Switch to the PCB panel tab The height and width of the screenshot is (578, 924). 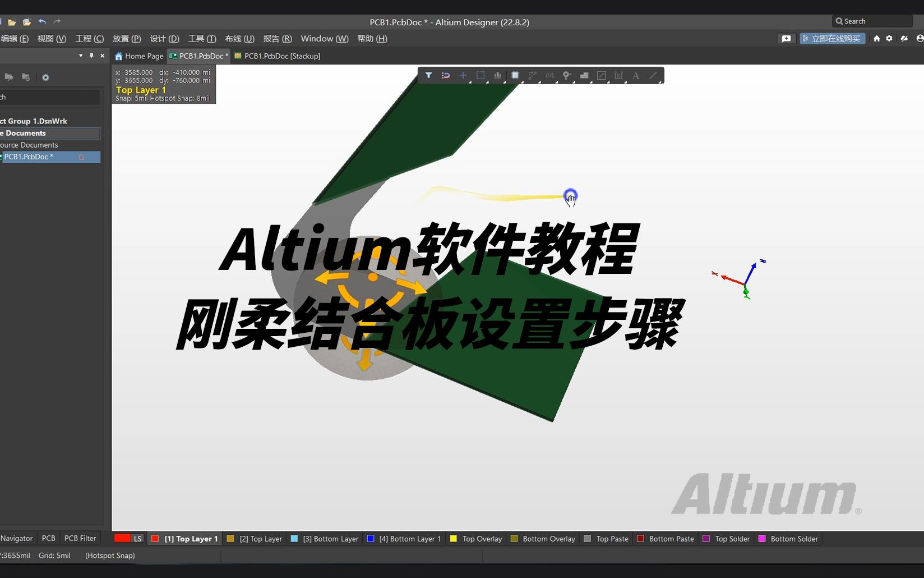(x=48, y=538)
